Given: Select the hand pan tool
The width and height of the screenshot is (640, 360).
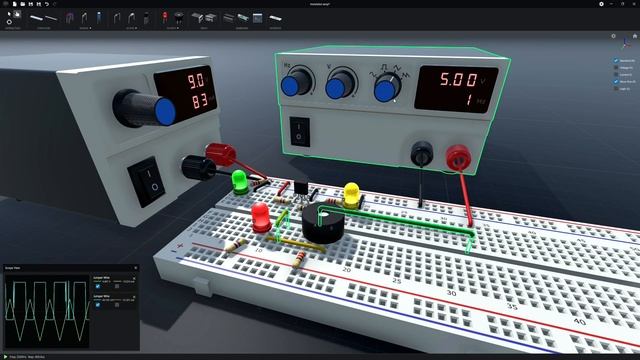Looking at the screenshot, I should point(17,14).
